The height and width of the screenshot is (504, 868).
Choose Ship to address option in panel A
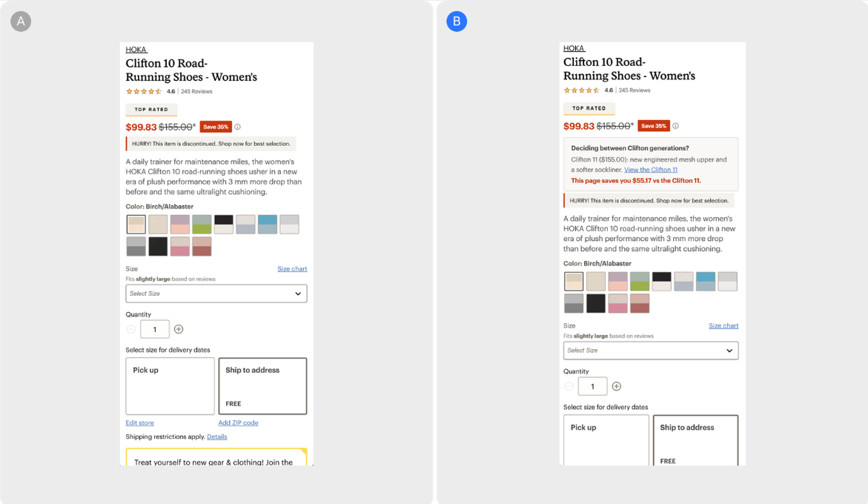coord(263,386)
